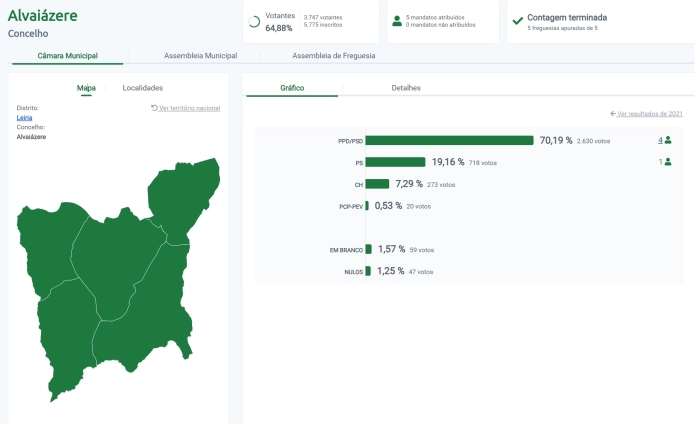Click the mandate person icon in the PPD/PSD row
This screenshot has height=424, width=700.
tap(668, 140)
